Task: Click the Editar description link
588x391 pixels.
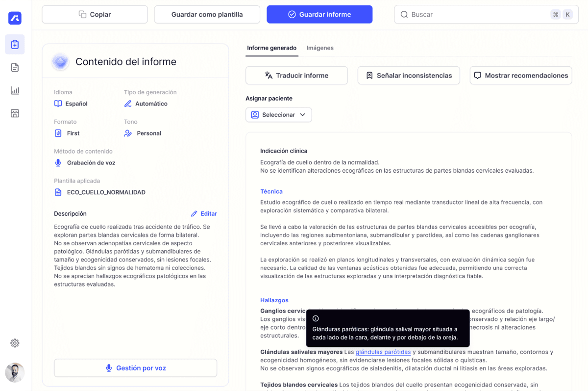Action: click(x=204, y=214)
